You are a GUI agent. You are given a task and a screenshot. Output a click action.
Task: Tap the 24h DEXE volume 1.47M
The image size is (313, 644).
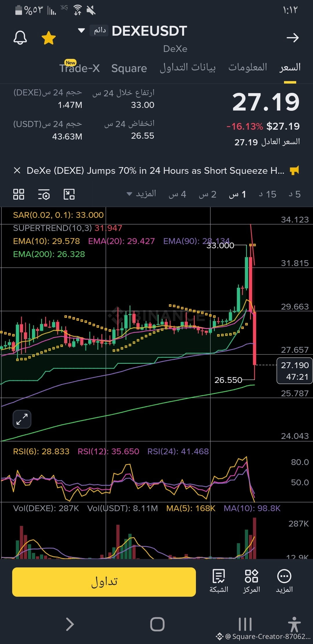tap(70, 105)
